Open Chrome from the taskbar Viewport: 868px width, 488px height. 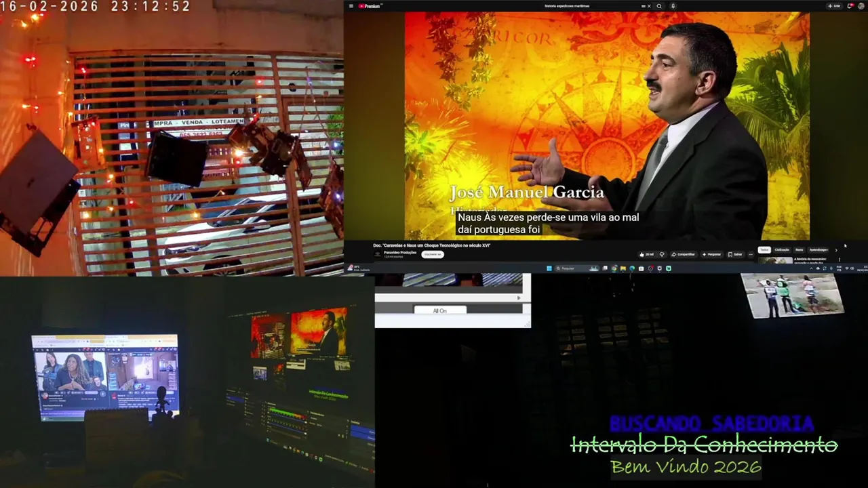[614, 268]
